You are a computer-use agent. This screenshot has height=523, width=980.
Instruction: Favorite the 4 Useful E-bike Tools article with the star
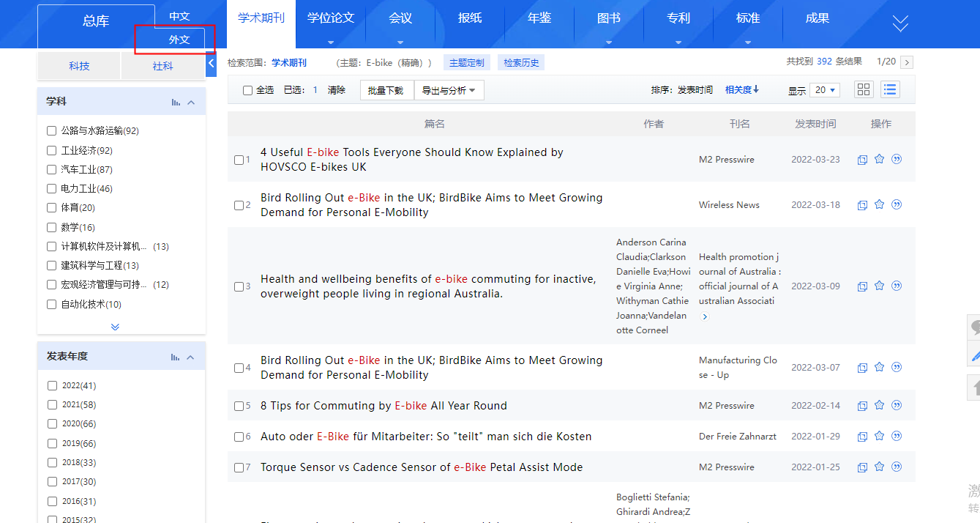880,159
